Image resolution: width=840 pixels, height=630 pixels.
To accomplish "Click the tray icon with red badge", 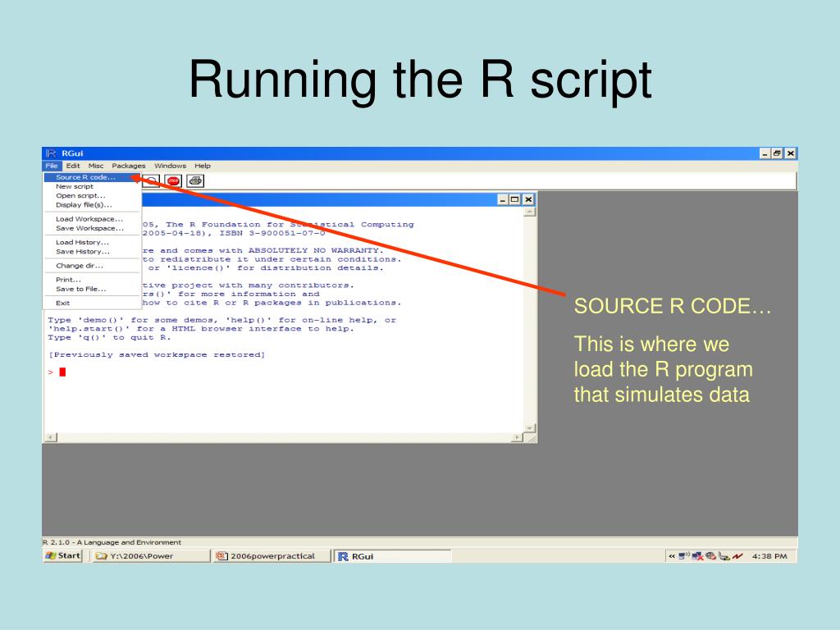I will pyautogui.click(x=711, y=556).
